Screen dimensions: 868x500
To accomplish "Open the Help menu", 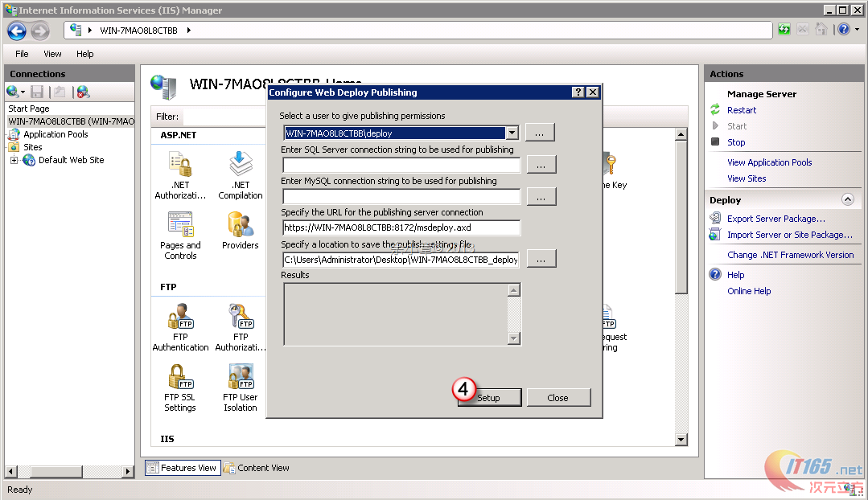I will [x=84, y=54].
